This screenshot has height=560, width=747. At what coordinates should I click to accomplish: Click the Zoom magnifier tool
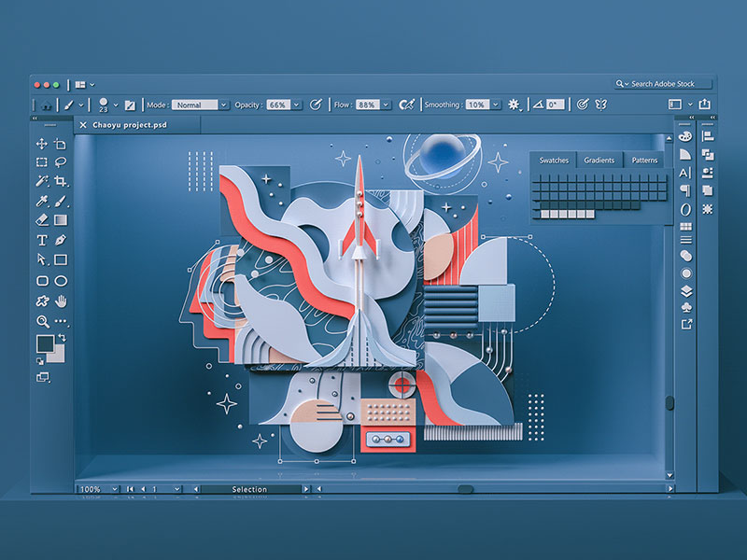42,321
